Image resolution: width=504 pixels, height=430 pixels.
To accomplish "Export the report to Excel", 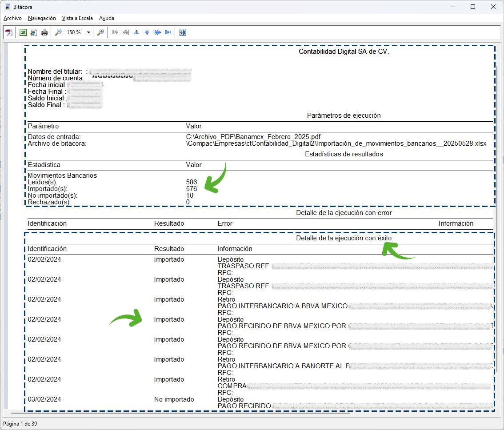I will click(x=23, y=32).
